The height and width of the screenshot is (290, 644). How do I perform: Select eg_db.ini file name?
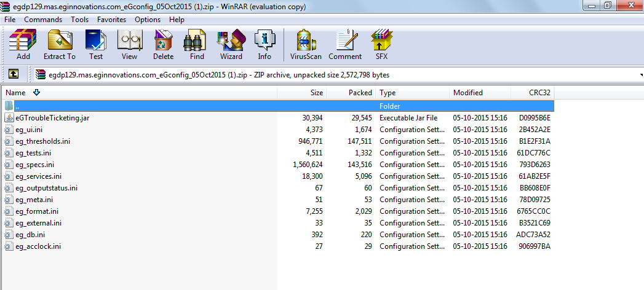(30, 235)
